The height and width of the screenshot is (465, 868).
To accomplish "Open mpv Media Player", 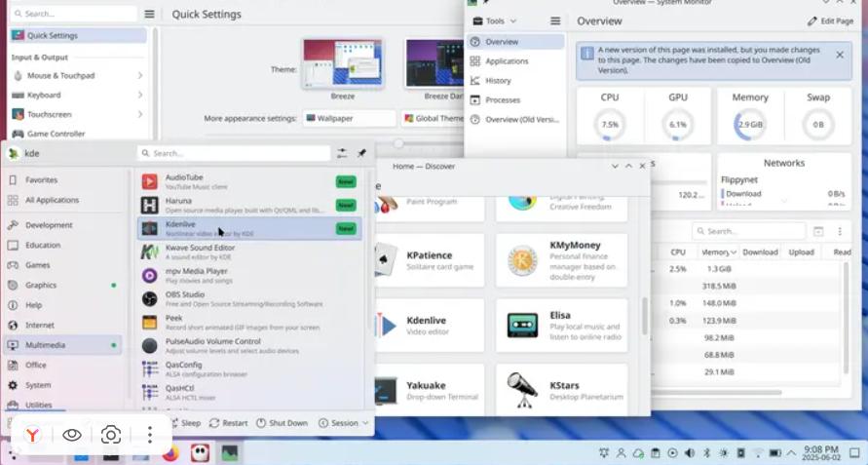I will [249, 276].
